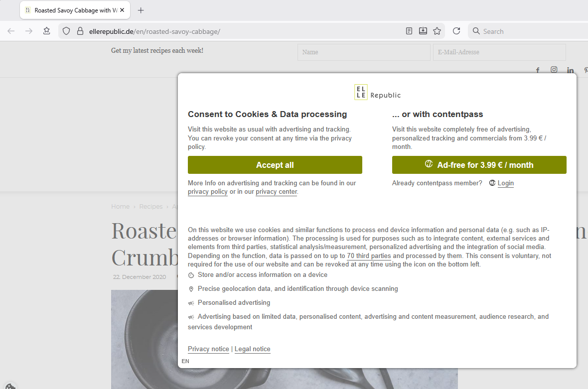
Task: Bookmark this page with the star icon
Action: coord(437,31)
